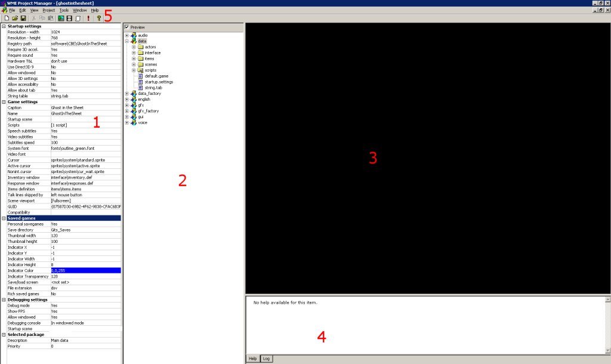Open the Project menu
Viewport: 611px width, 364px height.
coord(49,10)
